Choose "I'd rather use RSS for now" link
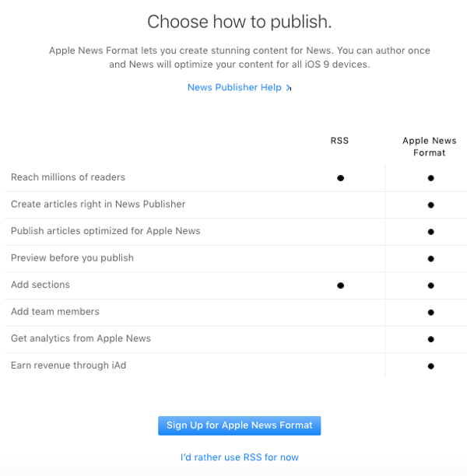Screen dimensions: 467x476 239,457
